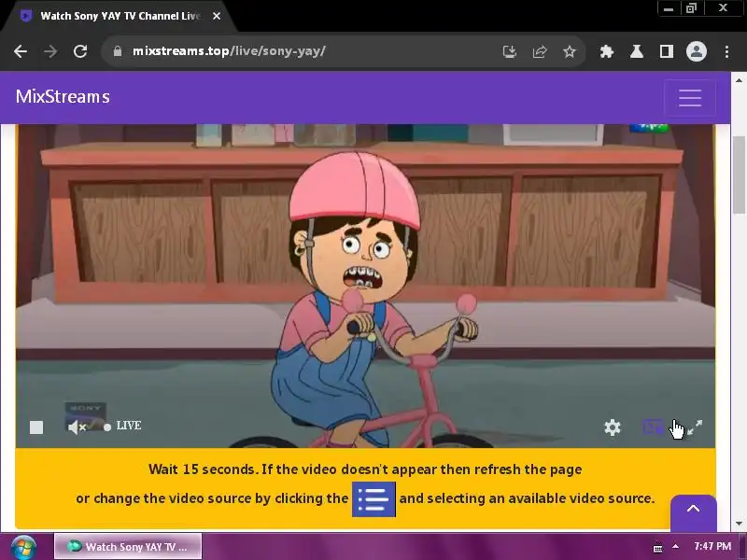Screen dimensions: 747x560
Task: Install the app via the address bar download icon
Action: (510, 51)
